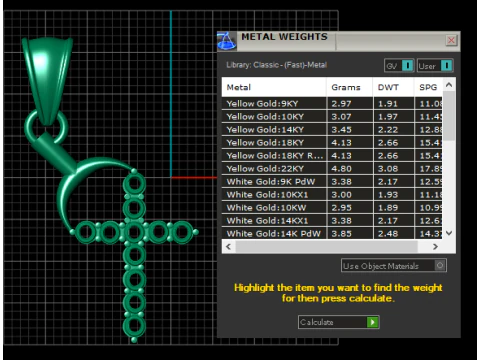Close the Metal Weights window
Image resolution: width=480 pixels, height=360 pixels.
point(451,40)
